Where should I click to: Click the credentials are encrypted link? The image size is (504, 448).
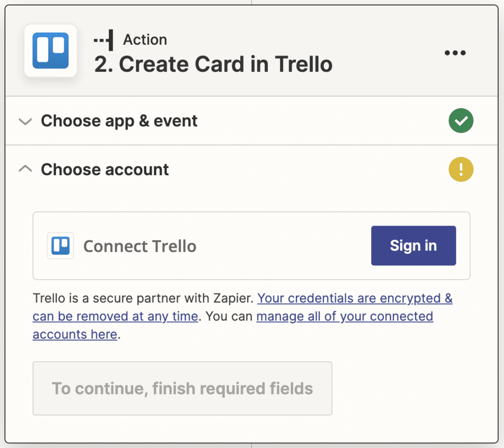tap(355, 298)
